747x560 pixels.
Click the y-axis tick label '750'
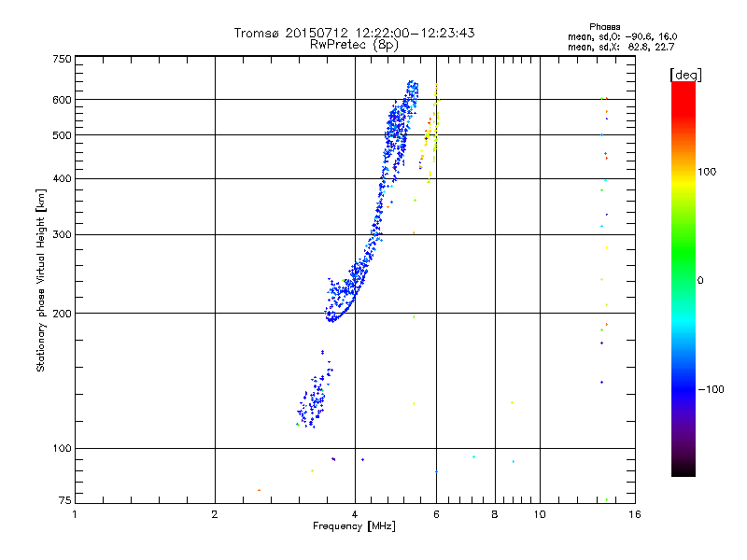click(62, 59)
